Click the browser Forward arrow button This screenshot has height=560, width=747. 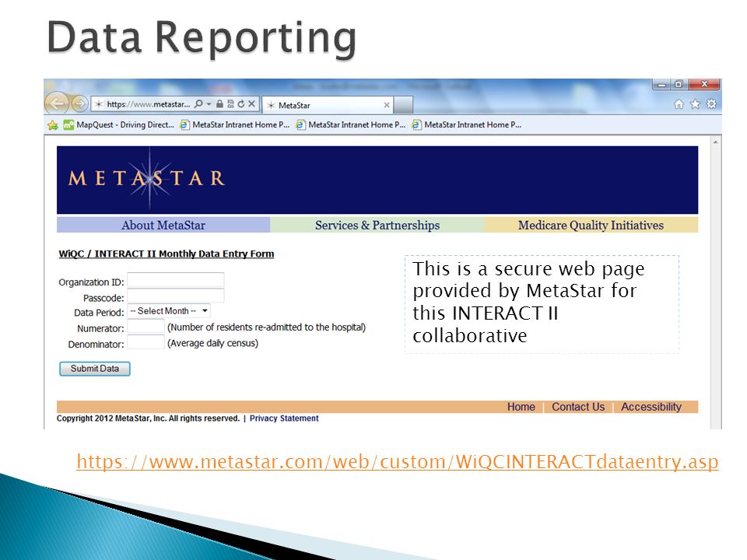pyautogui.click(x=79, y=103)
